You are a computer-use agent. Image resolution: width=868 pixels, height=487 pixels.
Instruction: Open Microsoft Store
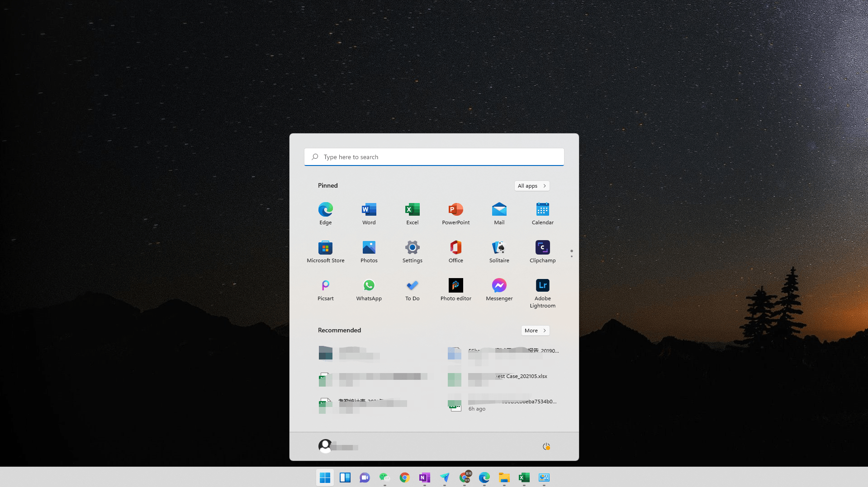click(326, 251)
